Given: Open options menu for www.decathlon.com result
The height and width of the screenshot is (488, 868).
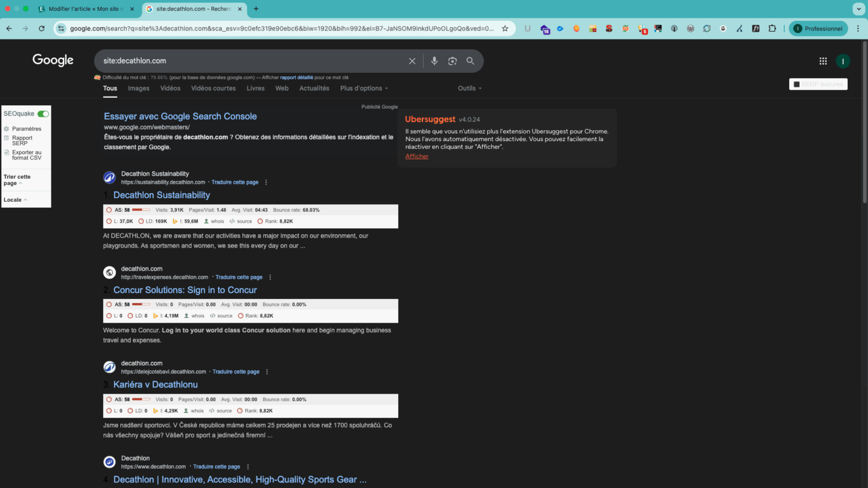Looking at the screenshot, I should (248, 467).
